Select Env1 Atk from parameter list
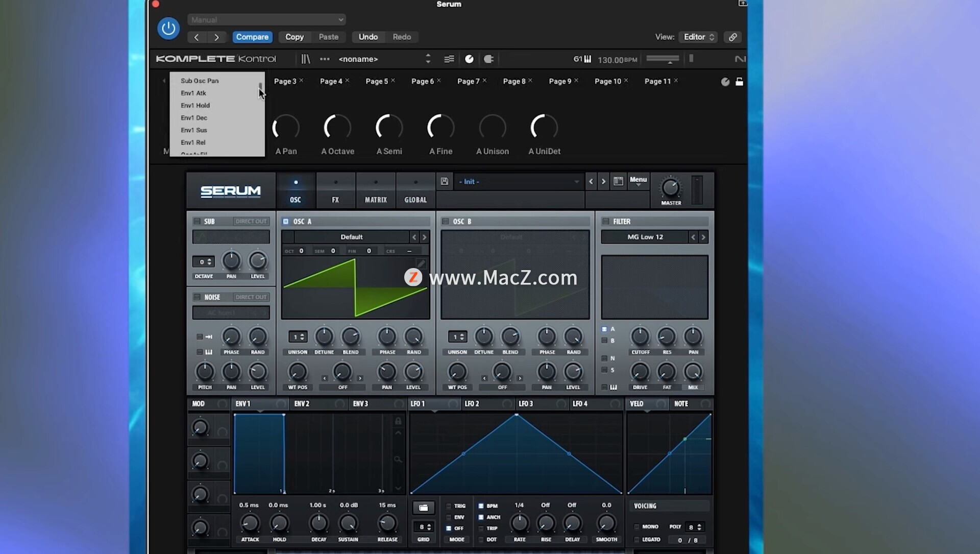The height and width of the screenshot is (554, 980). (193, 93)
